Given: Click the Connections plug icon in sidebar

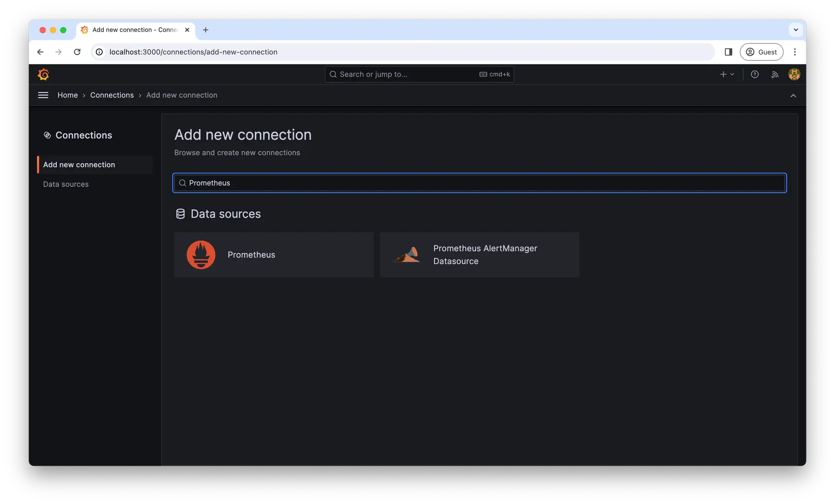Looking at the screenshot, I should click(x=47, y=135).
